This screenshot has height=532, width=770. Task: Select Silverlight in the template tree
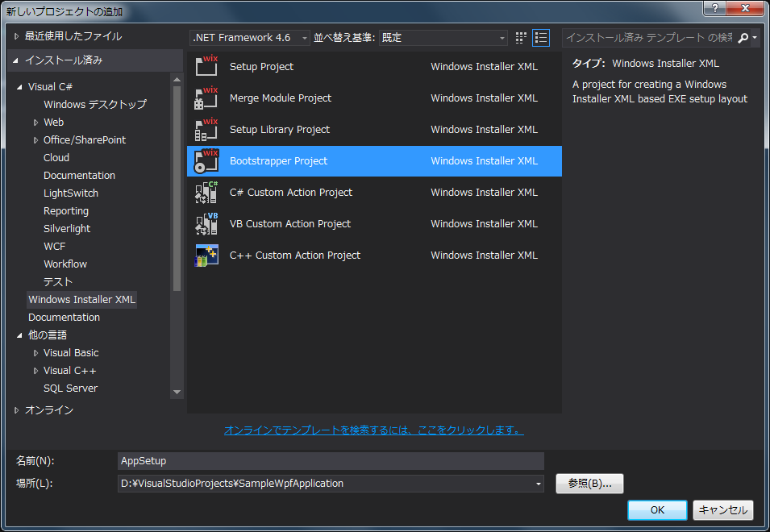click(67, 229)
